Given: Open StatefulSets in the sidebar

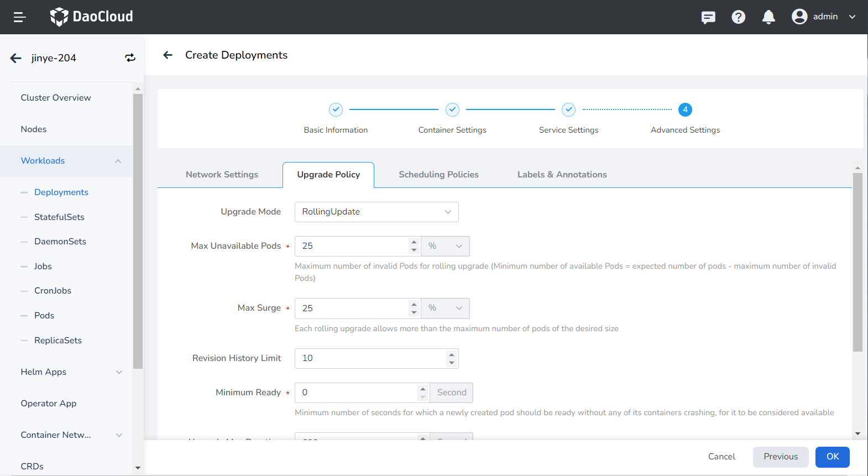Looking at the screenshot, I should click(x=59, y=217).
